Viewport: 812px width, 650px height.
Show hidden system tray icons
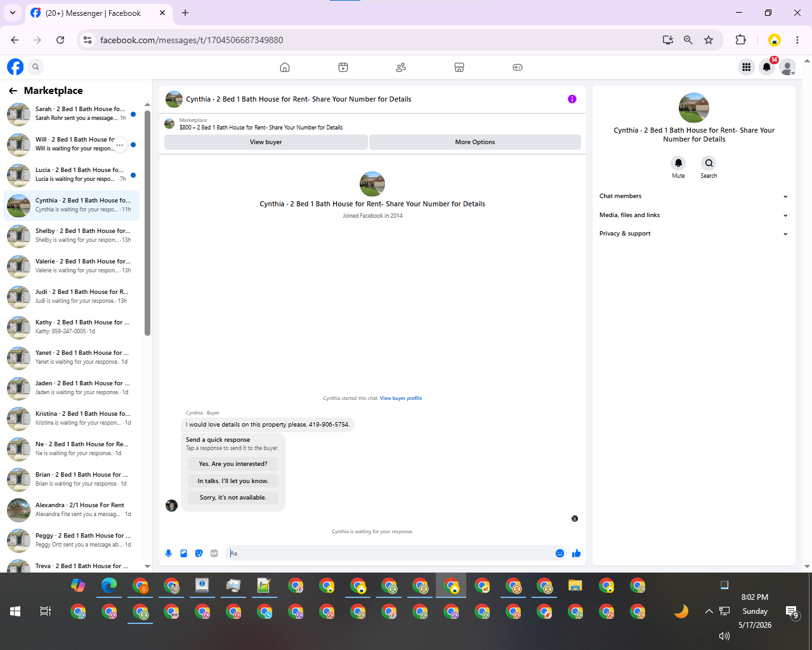click(709, 611)
